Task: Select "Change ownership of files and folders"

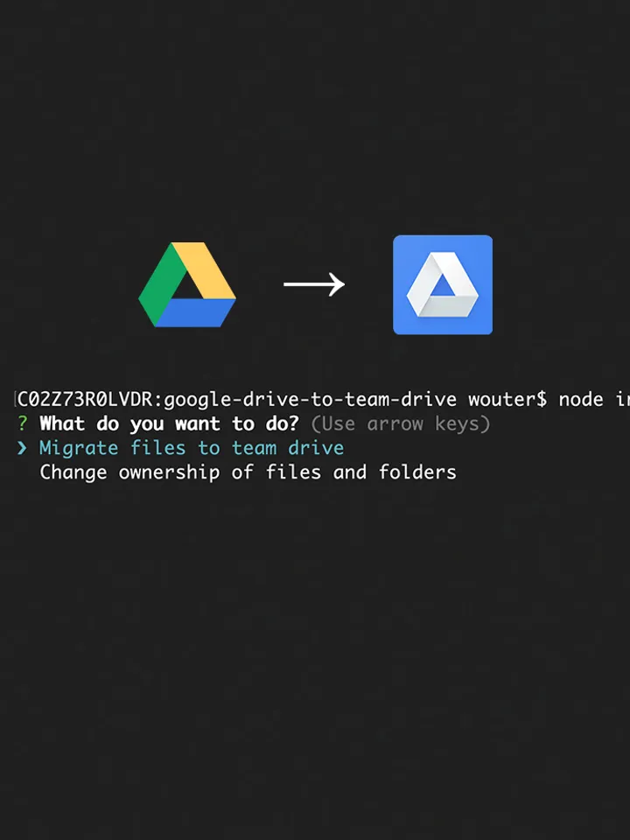Action: pos(248,472)
